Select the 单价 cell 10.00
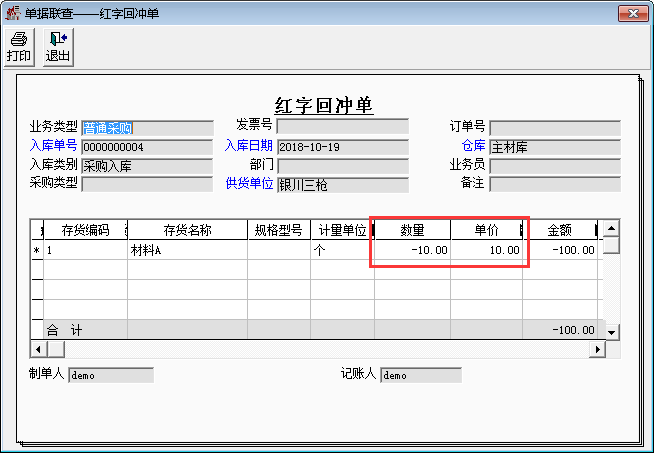Viewport: 654px width, 453px height. point(486,250)
